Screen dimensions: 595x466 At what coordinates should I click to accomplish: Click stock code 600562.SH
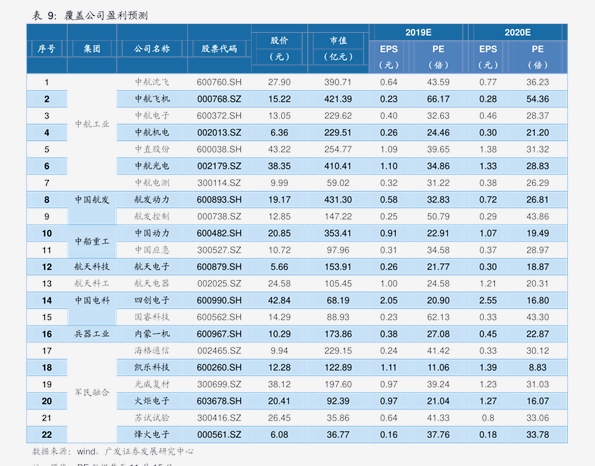coord(219,317)
